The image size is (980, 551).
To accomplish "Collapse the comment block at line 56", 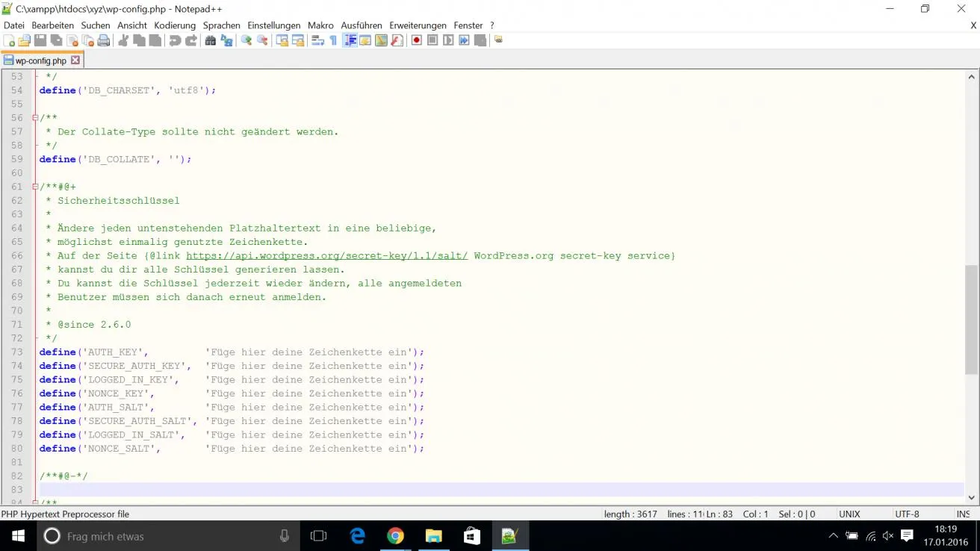I will click(35, 118).
